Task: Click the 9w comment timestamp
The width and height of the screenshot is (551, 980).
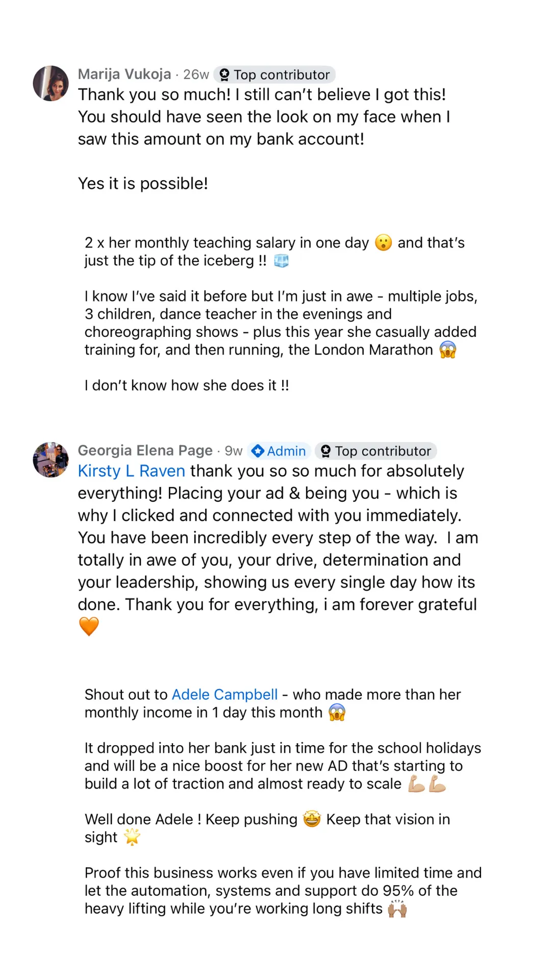Action: [233, 451]
